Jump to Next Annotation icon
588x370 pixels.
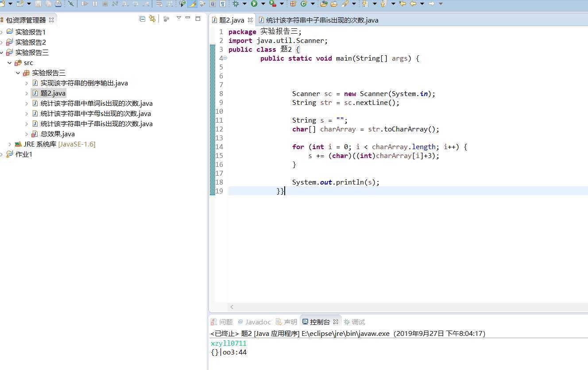pos(364,4)
